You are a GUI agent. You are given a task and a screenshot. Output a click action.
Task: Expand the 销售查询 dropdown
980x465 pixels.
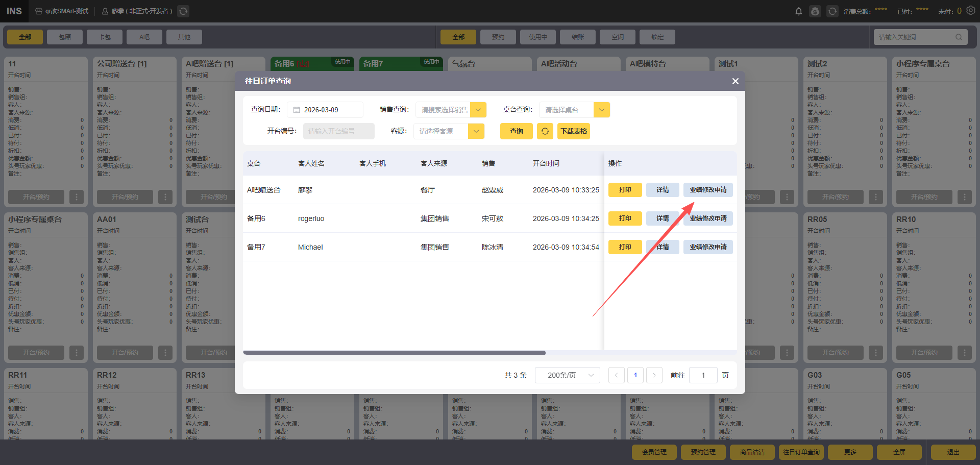478,110
